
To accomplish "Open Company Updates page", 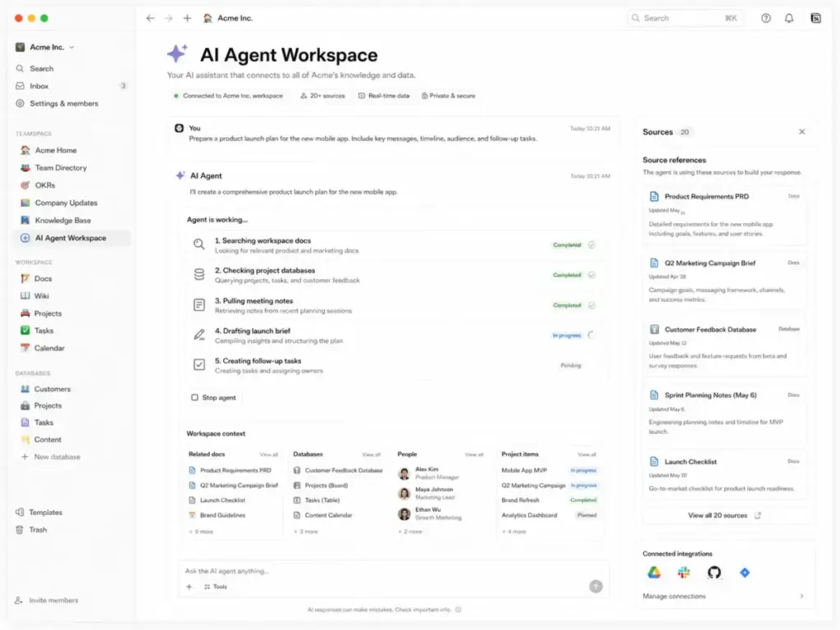I will tap(59, 203).
